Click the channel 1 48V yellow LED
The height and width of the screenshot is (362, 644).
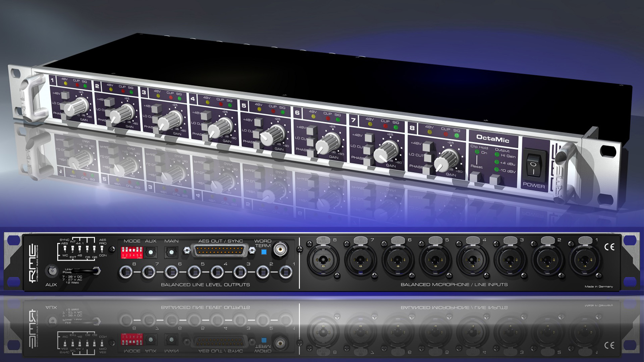pyautogui.click(x=65, y=83)
